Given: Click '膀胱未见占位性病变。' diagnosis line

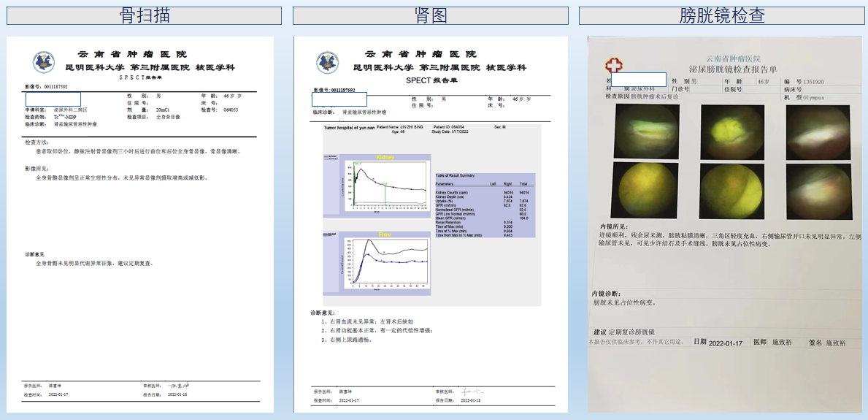Looking at the screenshot, I should [625, 303].
